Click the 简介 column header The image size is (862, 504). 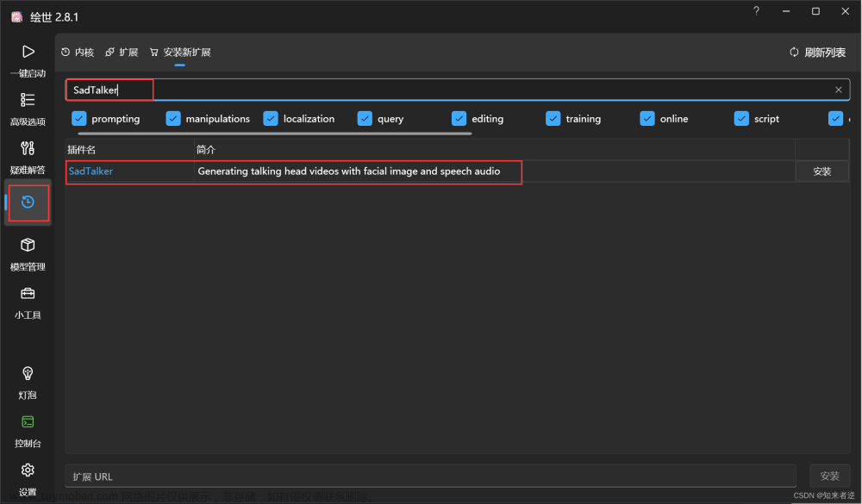(x=495, y=150)
